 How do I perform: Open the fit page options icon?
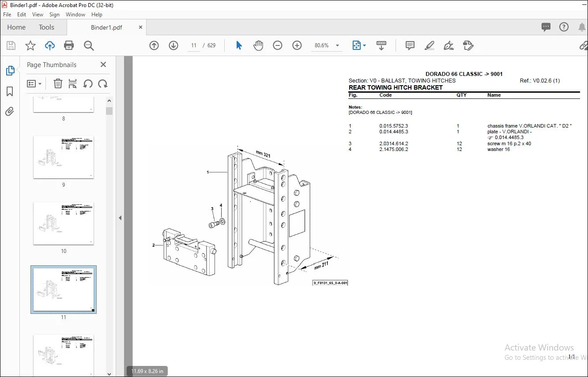pyautogui.click(x=357, y=45)
